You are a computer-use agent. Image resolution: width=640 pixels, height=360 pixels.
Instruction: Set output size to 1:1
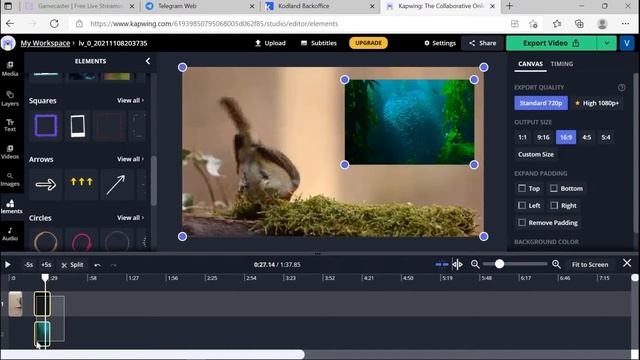[522, 137]
